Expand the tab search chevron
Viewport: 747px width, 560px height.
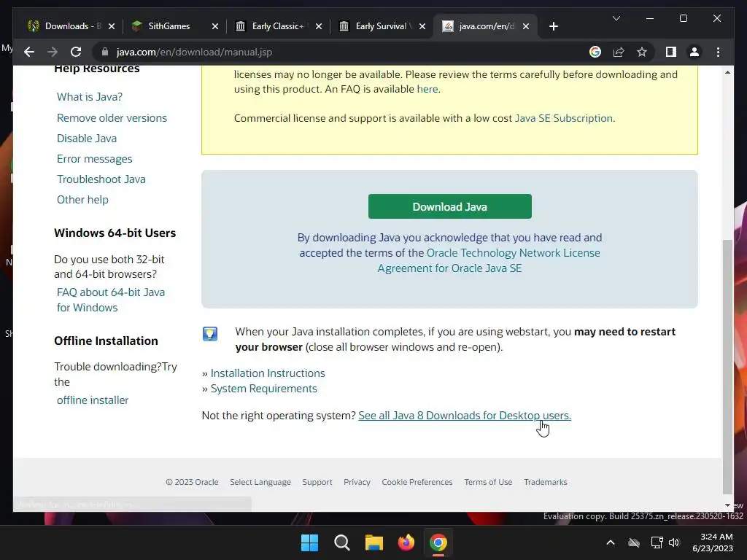[616, 18]
